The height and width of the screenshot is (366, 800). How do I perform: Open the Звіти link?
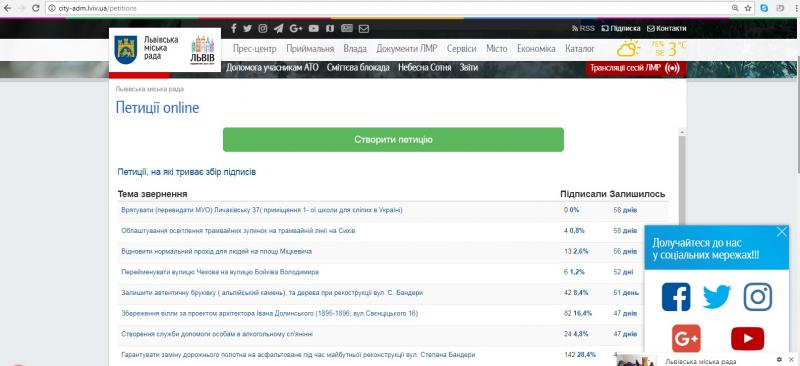coord(468,67)
